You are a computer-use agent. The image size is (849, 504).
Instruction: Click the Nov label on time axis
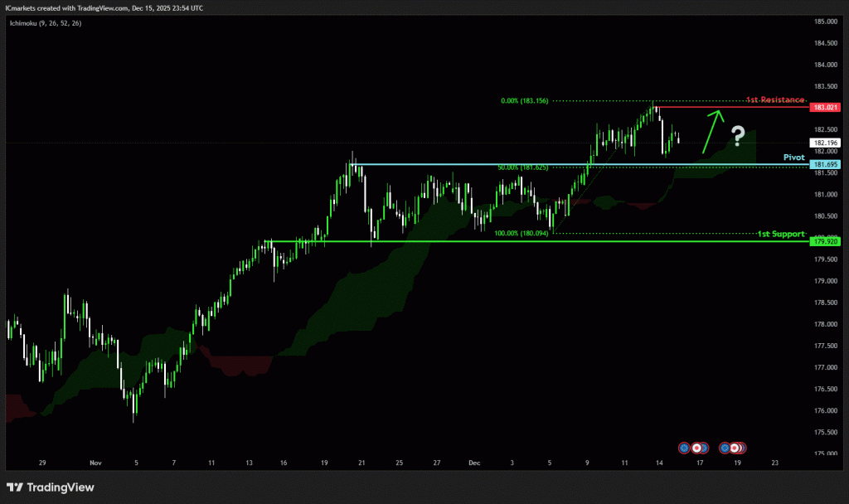[96, 463]
